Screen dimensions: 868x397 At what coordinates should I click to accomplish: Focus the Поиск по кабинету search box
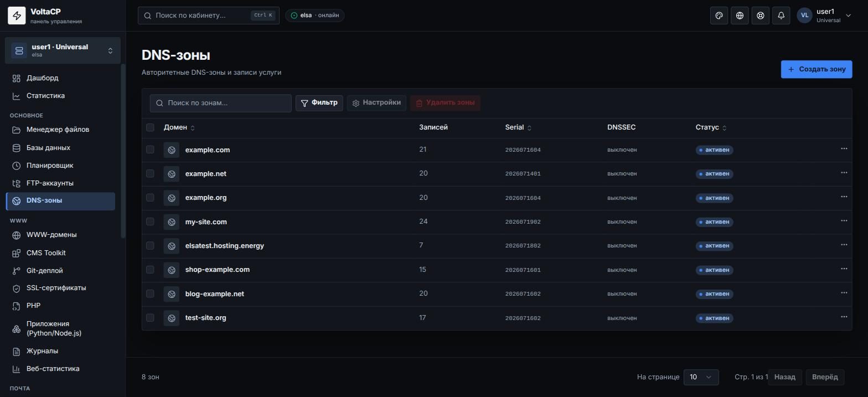click(209, 16)
